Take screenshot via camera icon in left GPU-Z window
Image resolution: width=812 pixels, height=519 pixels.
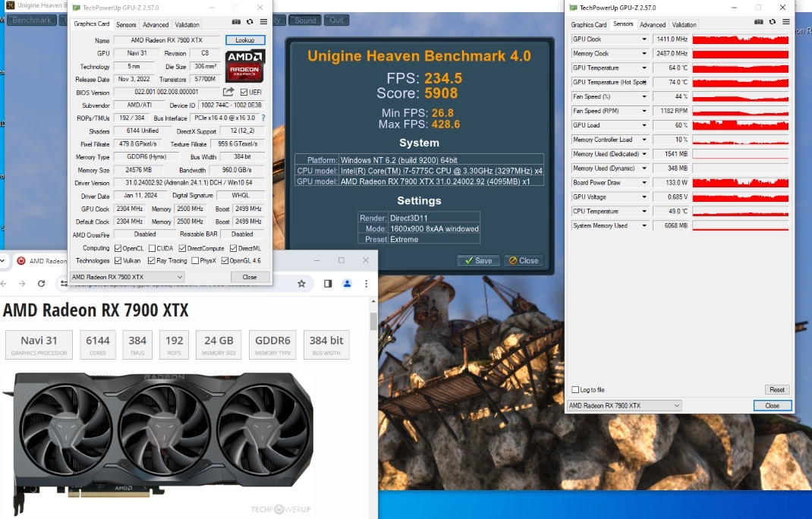pyautogui.click(x=236, y=22)
